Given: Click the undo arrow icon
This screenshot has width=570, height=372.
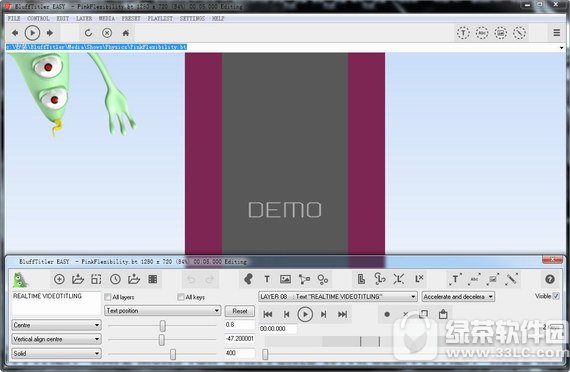Looking at the screenshot, I should point(191,279).
